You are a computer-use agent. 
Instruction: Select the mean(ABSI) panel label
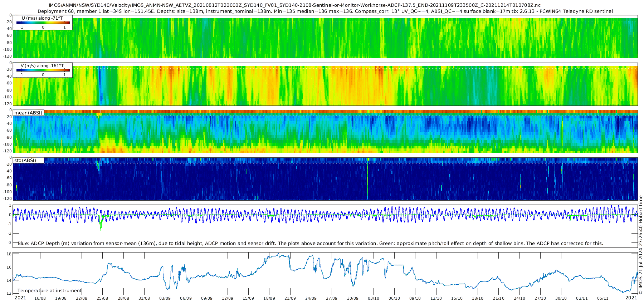pos(28,113)
